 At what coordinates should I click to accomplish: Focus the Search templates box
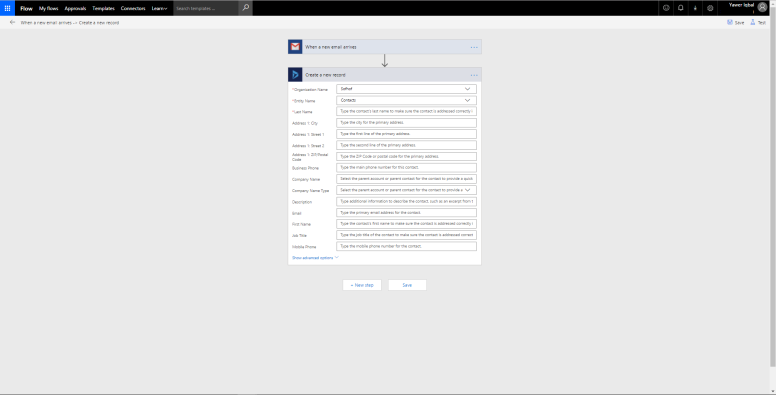[206, 8]
